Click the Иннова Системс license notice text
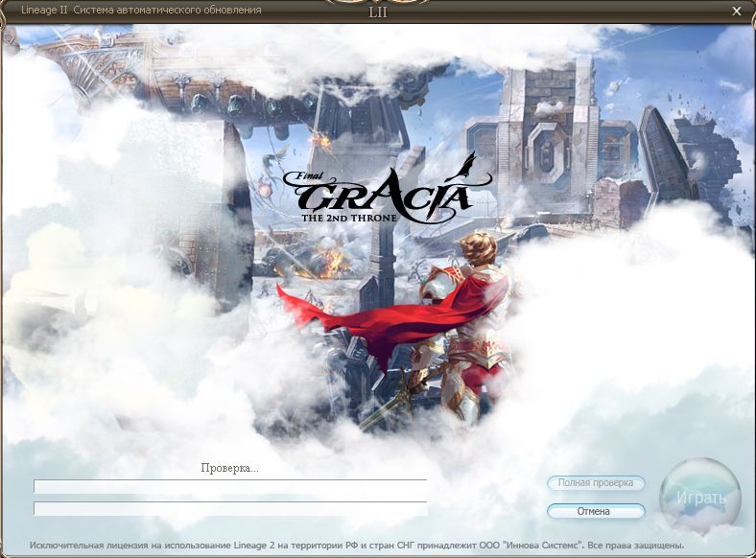The width and height of the screenshot is (756, 558). click(x=357, y=546)
